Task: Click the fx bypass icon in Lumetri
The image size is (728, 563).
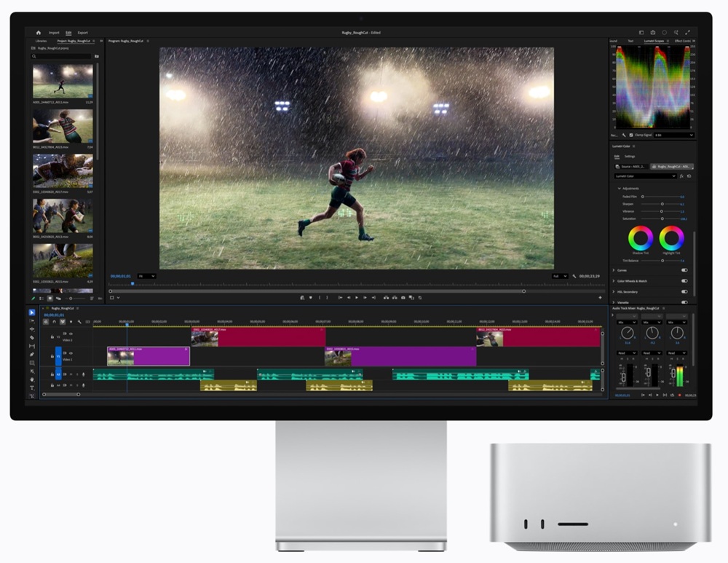Action: pyautogui.click(x=681, y=176)
